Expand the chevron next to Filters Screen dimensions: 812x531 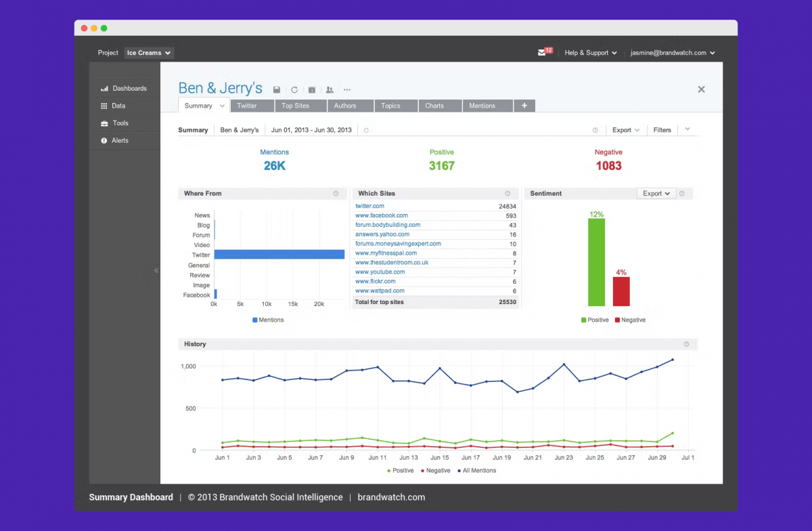click(x=687, y=129)
